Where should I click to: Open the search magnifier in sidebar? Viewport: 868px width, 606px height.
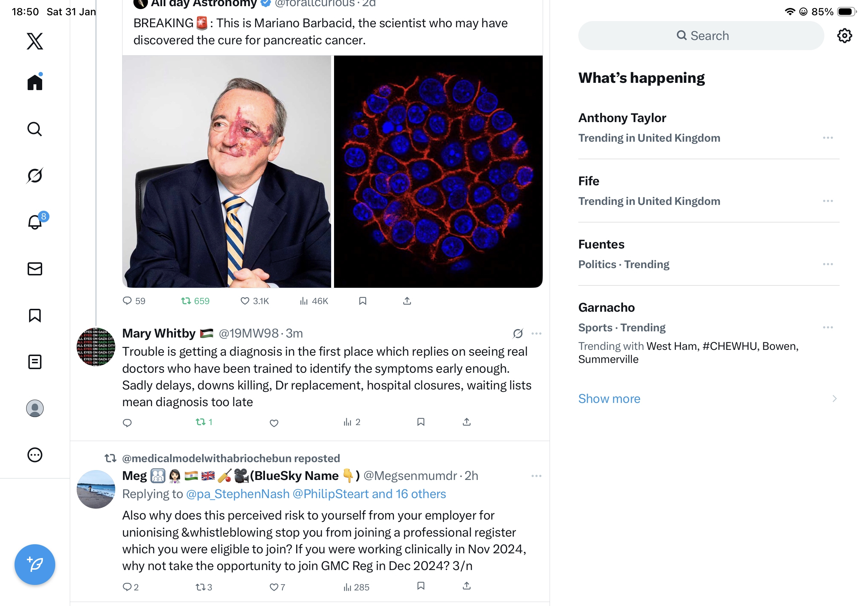pyautogui.click(x=35, y=129)
